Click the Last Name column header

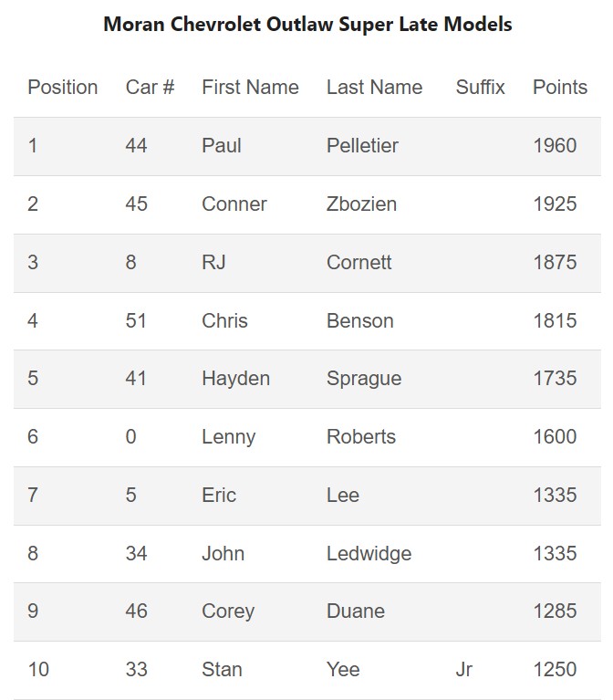coord(374,88)
